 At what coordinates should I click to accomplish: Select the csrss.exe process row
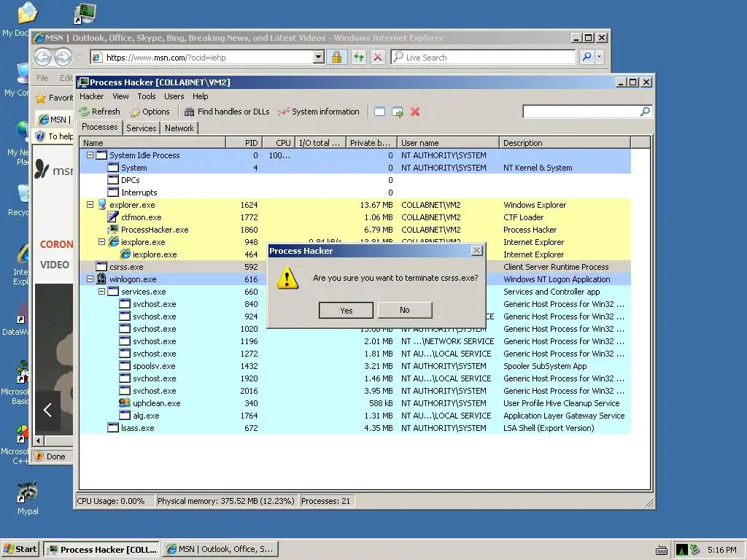(355, 267)
